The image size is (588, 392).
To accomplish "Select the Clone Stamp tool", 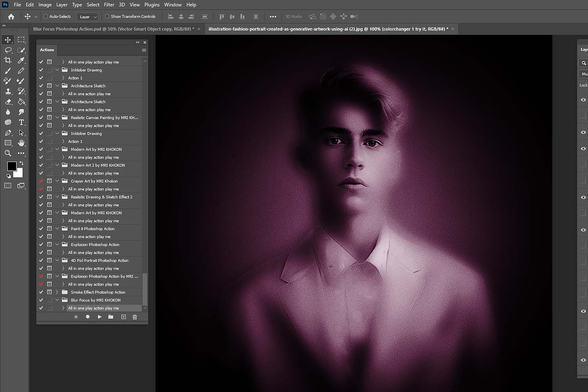I will (8, 91).
